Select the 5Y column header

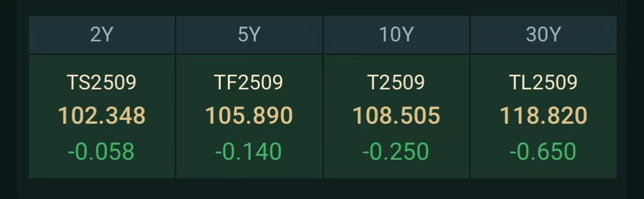[x=249, y=35]
